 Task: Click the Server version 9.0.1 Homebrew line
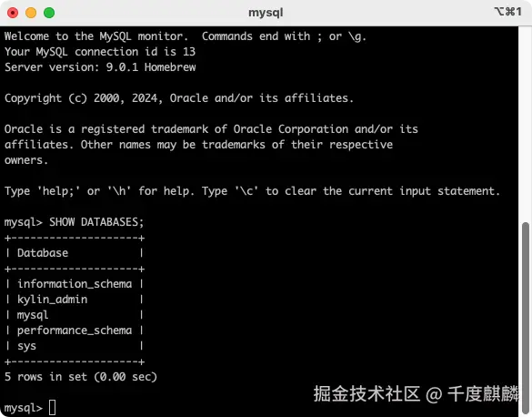[x=100, y=67]
